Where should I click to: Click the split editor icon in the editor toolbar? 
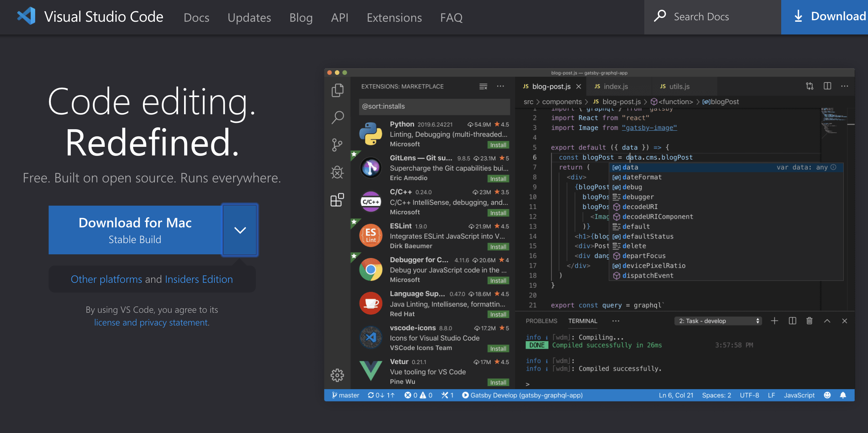[x=827, y=86]
